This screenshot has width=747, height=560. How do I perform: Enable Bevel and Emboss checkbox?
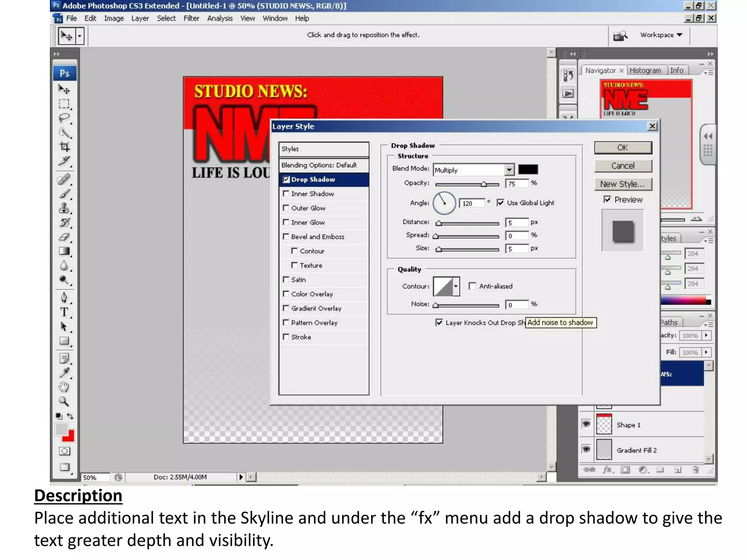point(286,237)
